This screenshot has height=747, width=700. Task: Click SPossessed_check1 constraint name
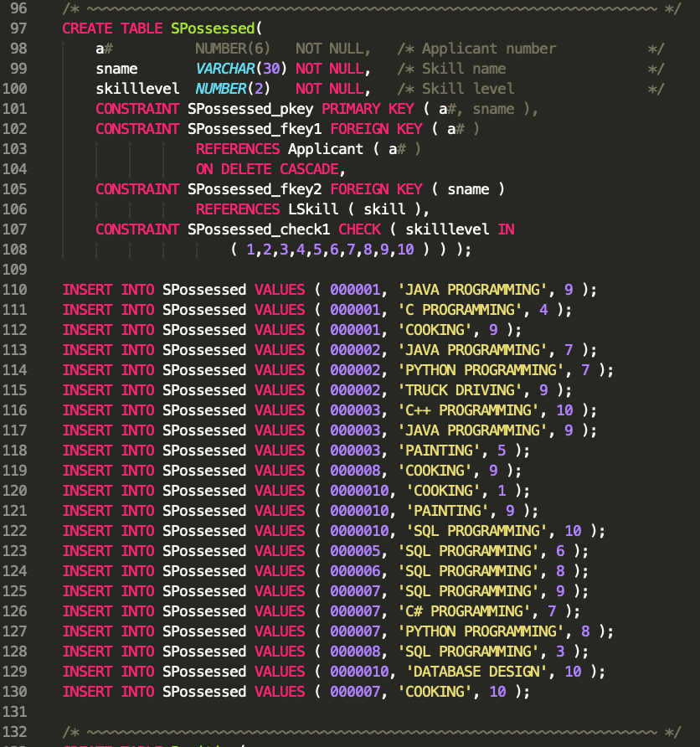[259, 229]
